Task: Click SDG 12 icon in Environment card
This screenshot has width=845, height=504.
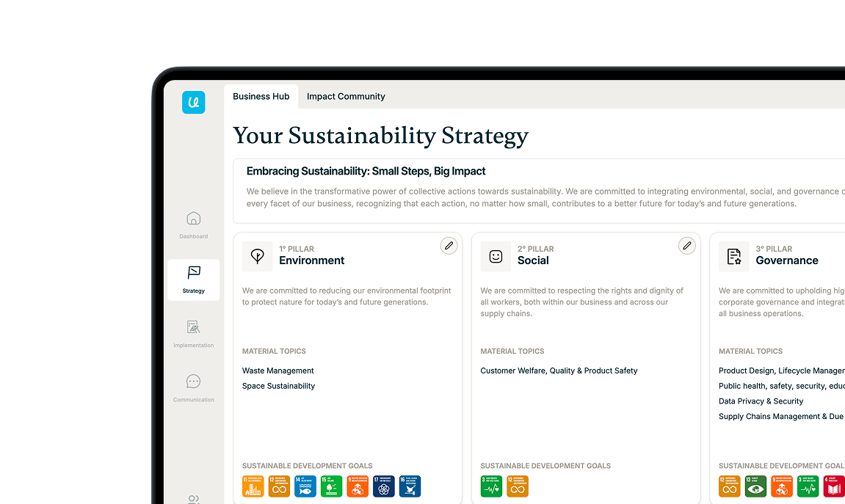Action: click(279, 486)
